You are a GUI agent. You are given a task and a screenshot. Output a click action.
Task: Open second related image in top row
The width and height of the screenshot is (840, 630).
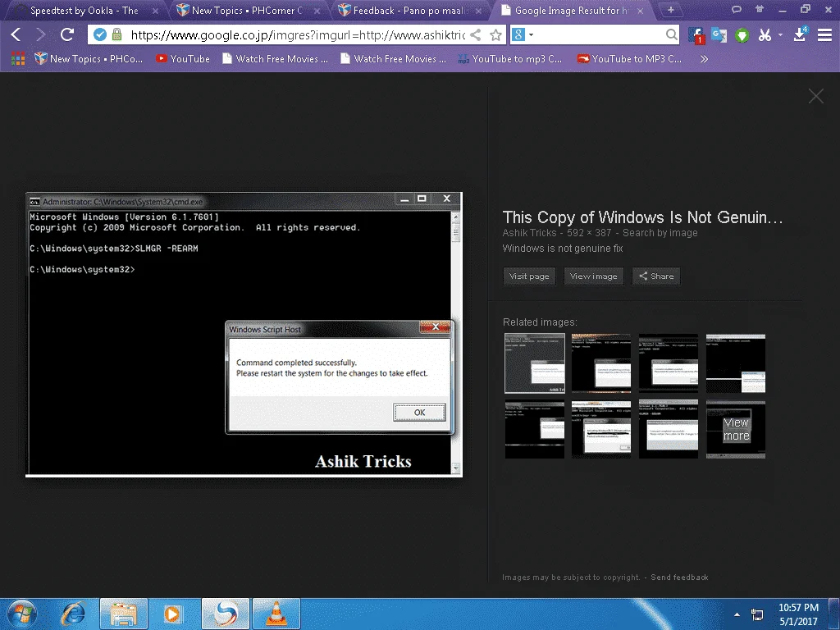601,363
